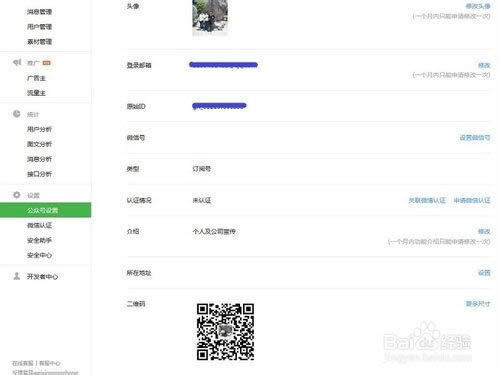Screen dimensions: 500x375
Task: Click the 统计 pie chart icon
Action: coord(17,114)
